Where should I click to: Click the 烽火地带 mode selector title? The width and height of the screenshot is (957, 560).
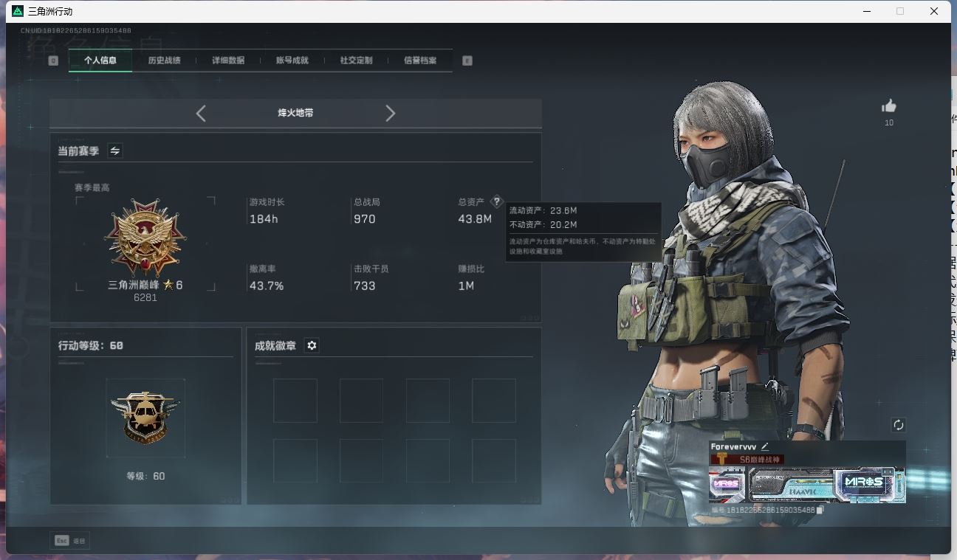click(295, 113)
